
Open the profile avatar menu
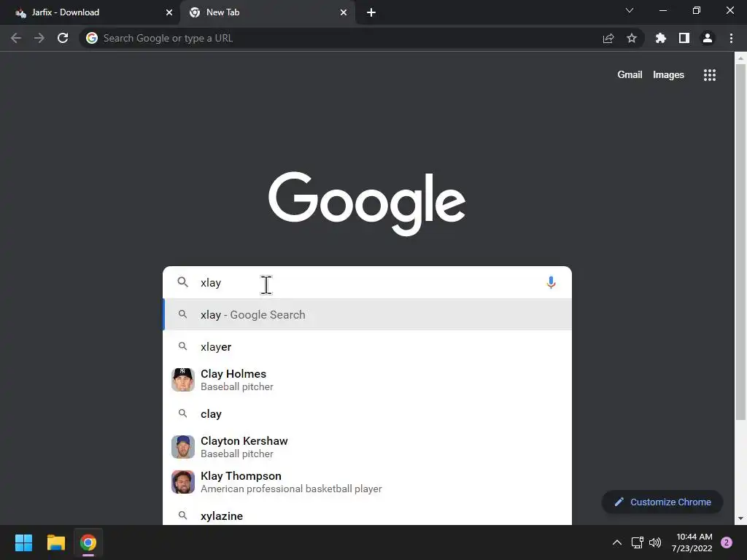[x=708, y=38]
